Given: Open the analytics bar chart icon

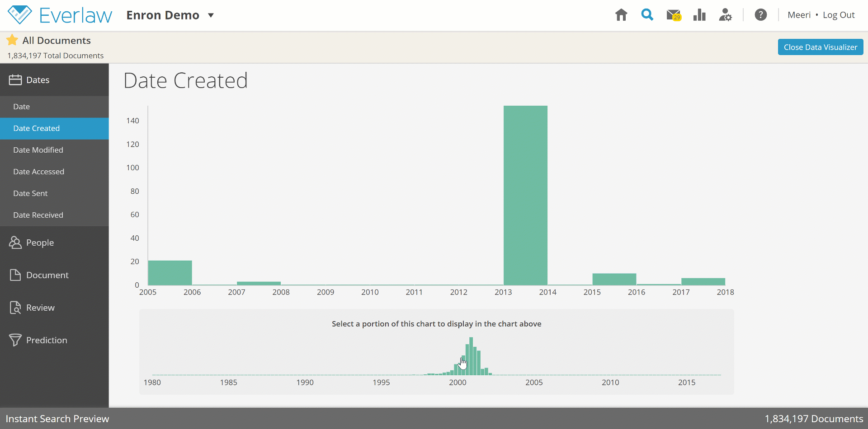Looking at the screenshot, I should [699, 15].
